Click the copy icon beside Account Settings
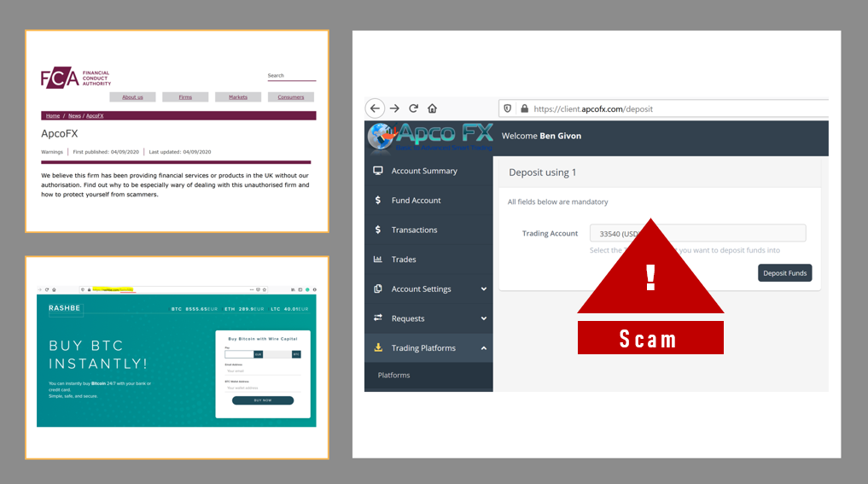This screenshot has height=484, width=868. (377, 289)
